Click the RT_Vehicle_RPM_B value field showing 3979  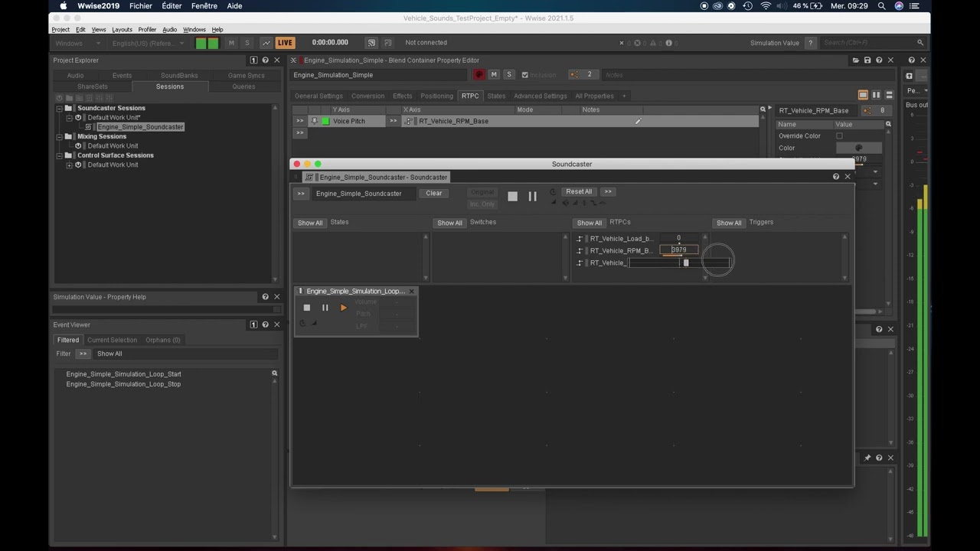[x=679, y=250]
